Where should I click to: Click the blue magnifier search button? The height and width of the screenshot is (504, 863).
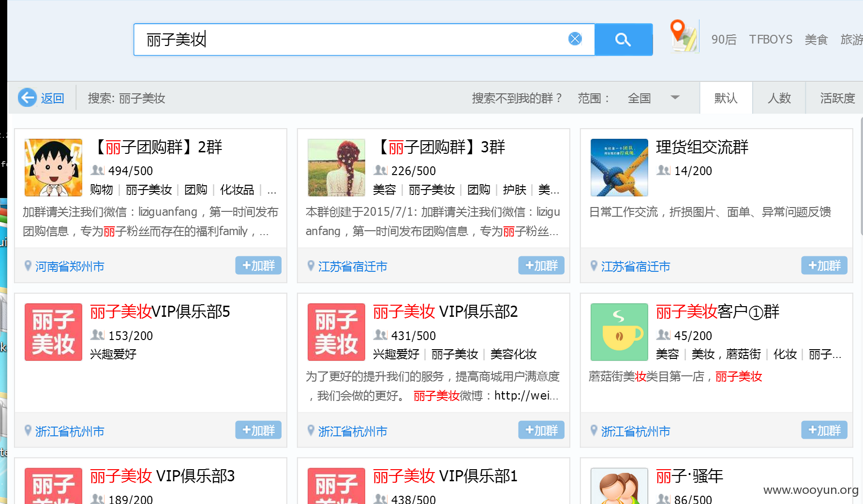tap(623, 40)
